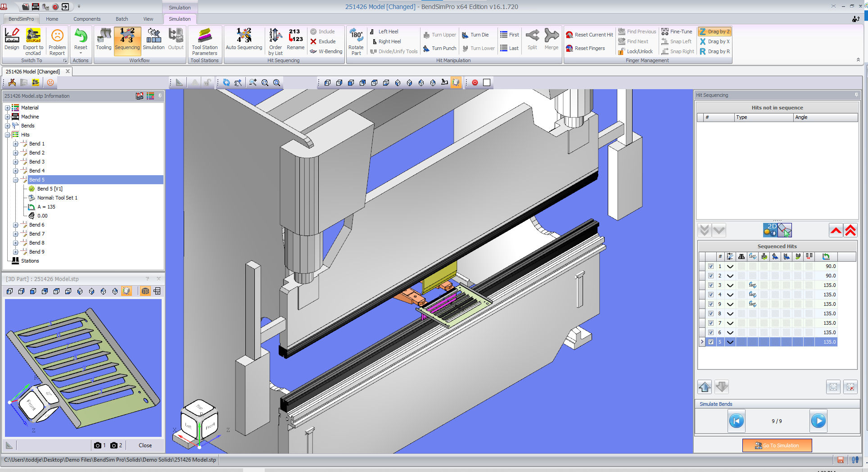Image resolution: width=868 pixels, height=472 pixels.
Task: Close the 3D Part preview panel
Action: click(x=158, y=279)
